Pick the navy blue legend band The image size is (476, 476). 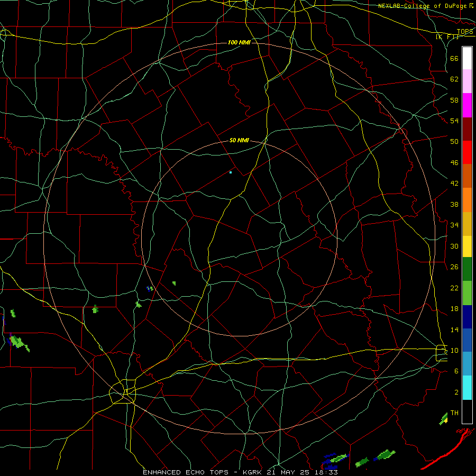coord(467,317)
